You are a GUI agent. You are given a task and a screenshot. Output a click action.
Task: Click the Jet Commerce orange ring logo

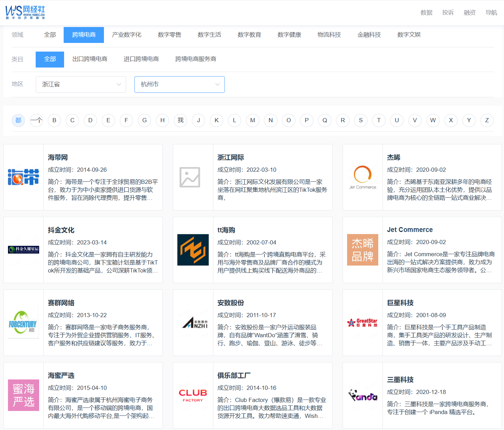point(363,177)
